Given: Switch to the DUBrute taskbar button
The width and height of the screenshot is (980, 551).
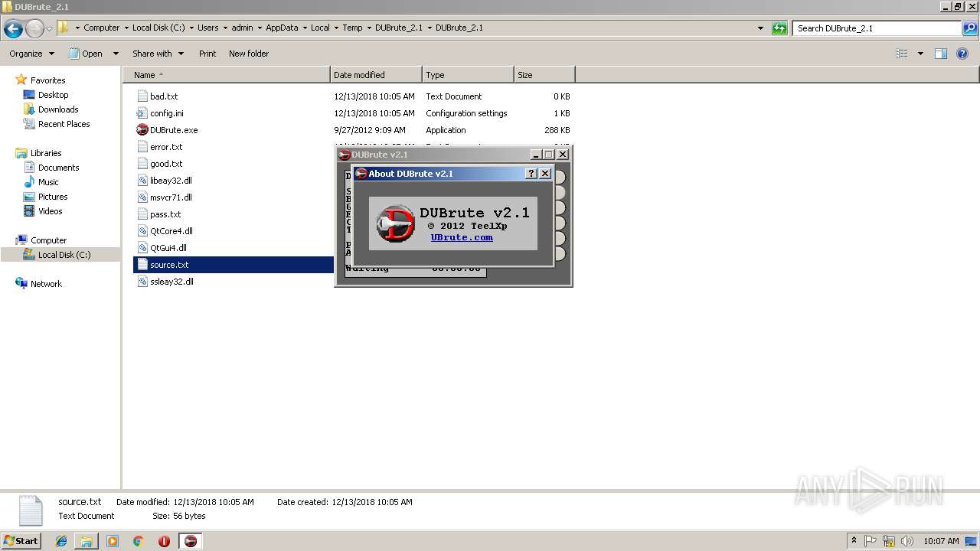Looking at the screenshot, I should coord(191,541).
